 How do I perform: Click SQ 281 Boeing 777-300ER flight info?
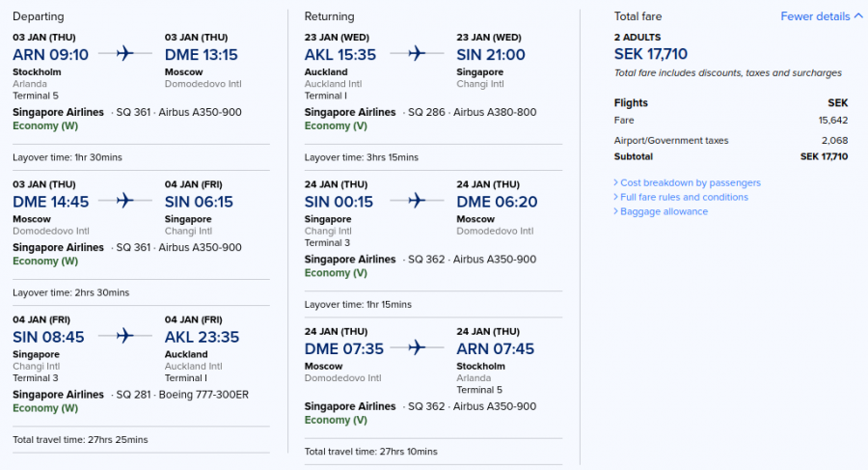point(182,395)
